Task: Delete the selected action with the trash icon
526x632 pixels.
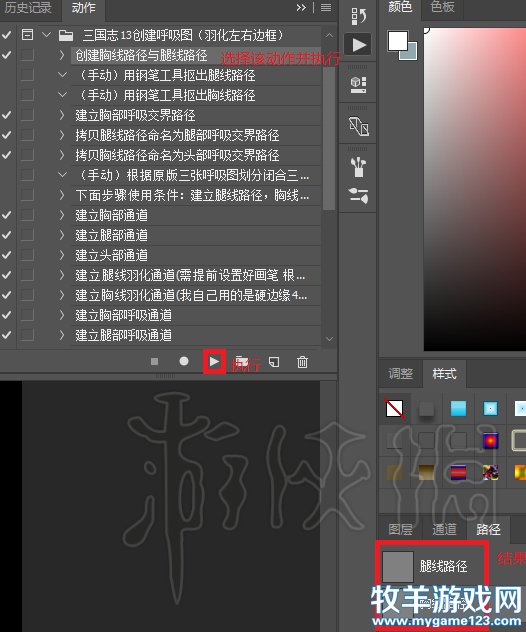Action: [302, 362]
